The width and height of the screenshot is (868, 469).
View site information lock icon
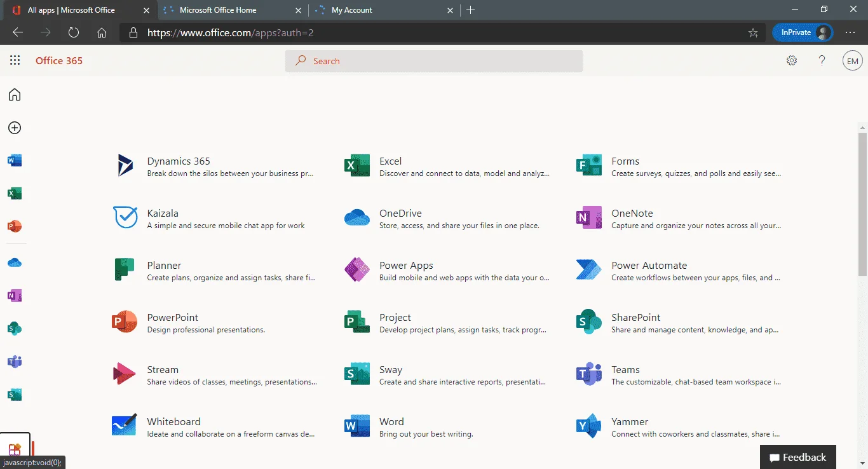click(133, 32)
